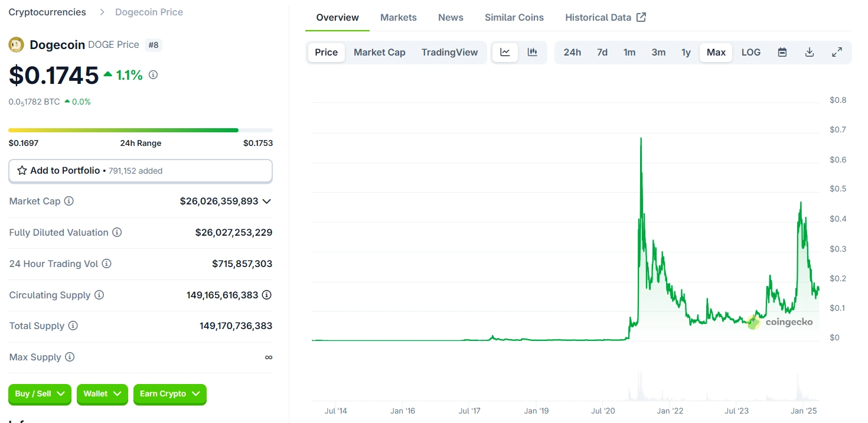Click the info icon after the 149,165,616,383 value
This screenshot has width=868, height=423.
[x=267, y=295]
